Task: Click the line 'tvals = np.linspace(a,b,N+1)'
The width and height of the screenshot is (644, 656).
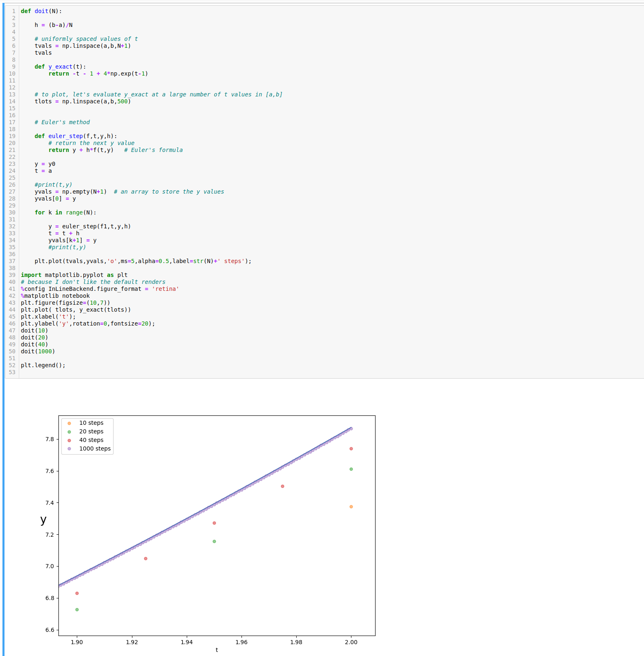Action: (x=83, y=46)
